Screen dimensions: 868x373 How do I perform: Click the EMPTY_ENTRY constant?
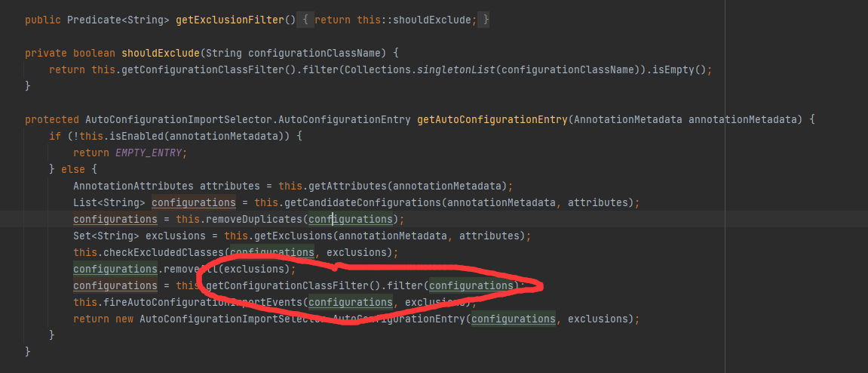coord(149,153)
